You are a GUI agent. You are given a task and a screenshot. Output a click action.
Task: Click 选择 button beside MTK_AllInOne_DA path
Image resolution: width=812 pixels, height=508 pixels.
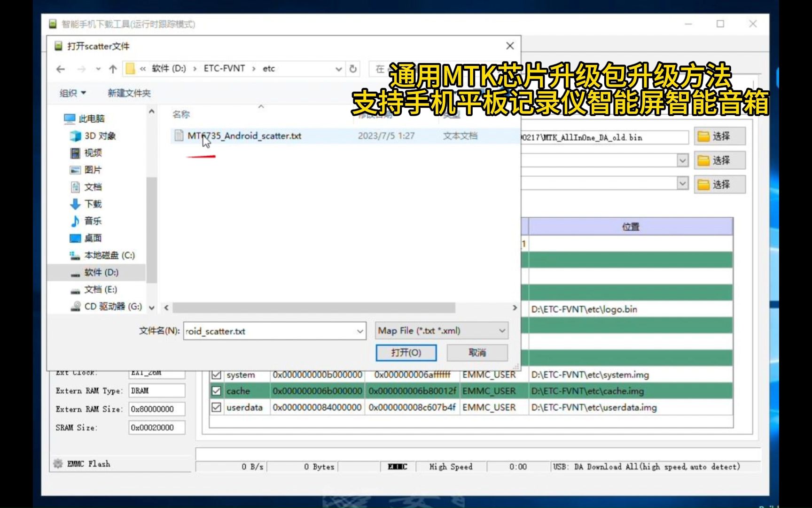719,136
